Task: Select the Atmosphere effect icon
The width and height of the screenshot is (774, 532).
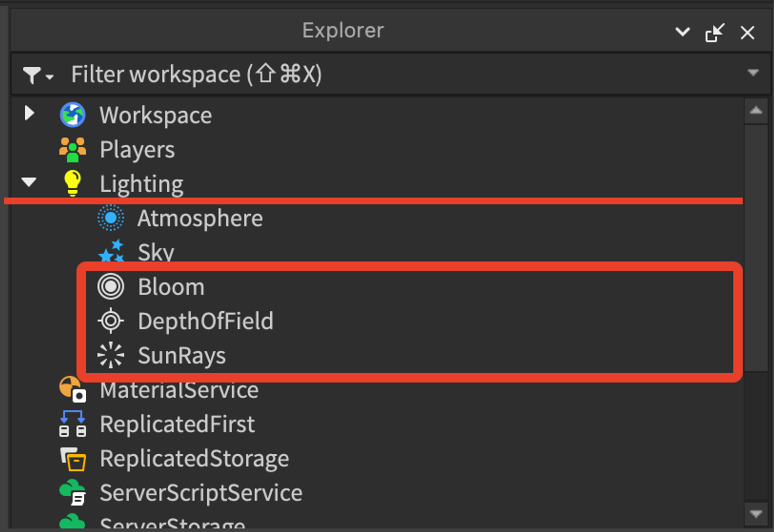Action: coord(111,218)
